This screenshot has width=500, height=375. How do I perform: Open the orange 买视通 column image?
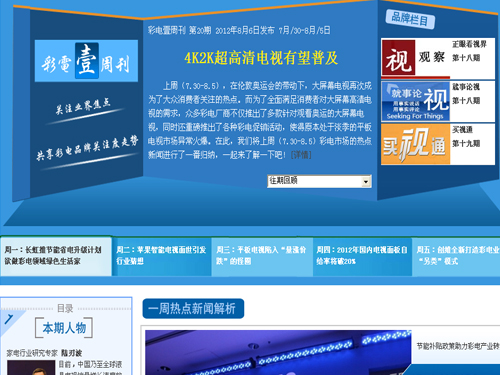[415, 144]
